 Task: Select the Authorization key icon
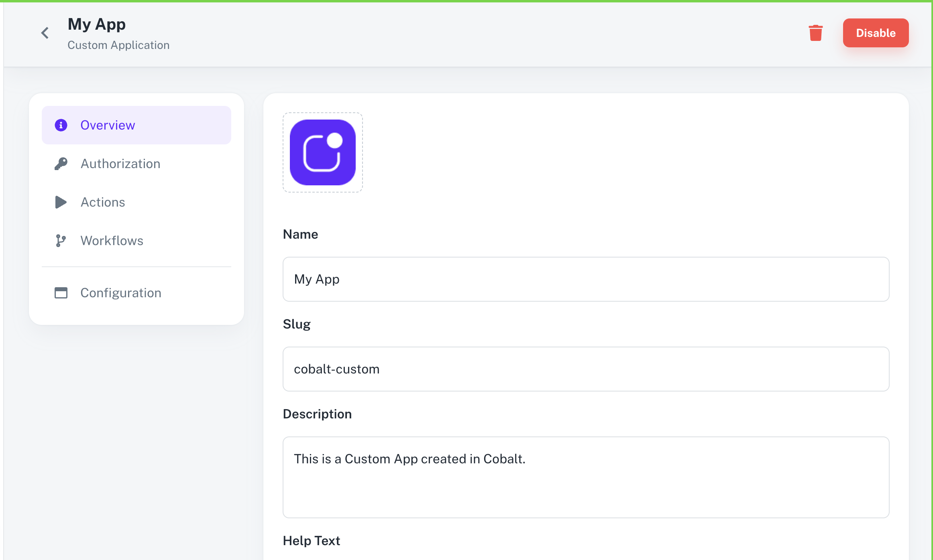pyautogui.click(x=61, y=163)
